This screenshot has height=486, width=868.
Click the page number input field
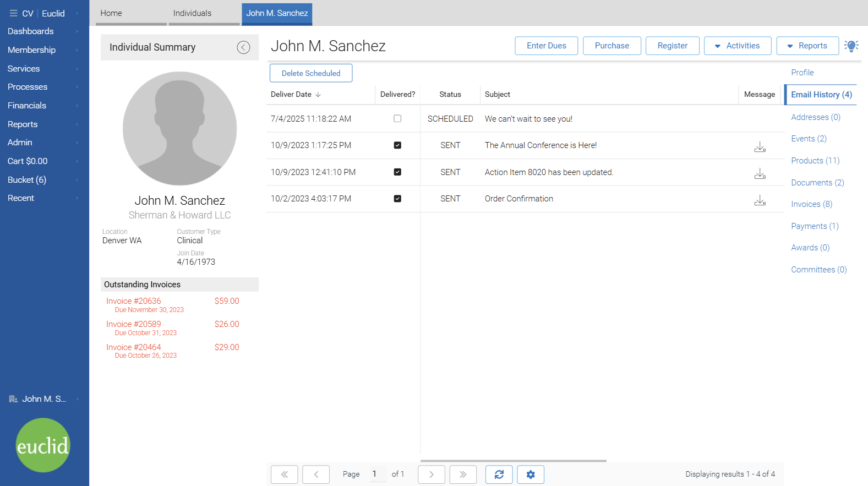[x=378, y=474]
